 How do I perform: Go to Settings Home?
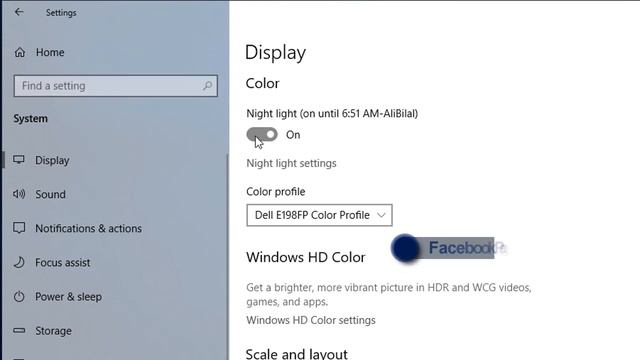(x=50, y=52)
